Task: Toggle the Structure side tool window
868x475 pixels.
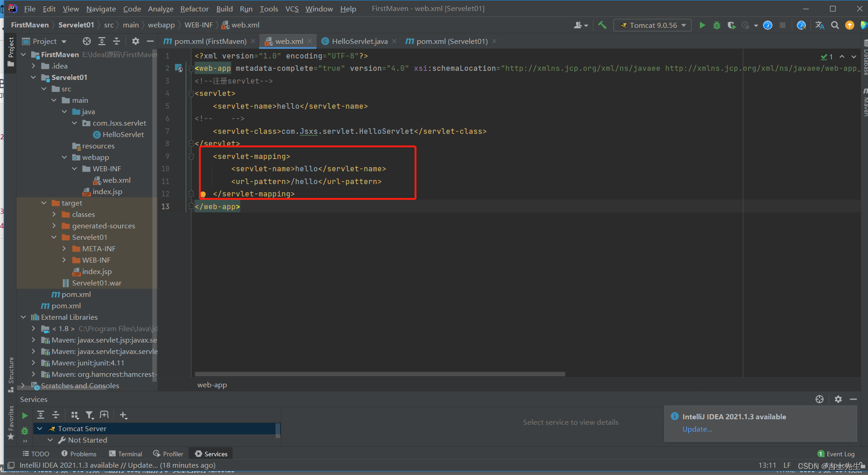Action: [x=11, y=375]
